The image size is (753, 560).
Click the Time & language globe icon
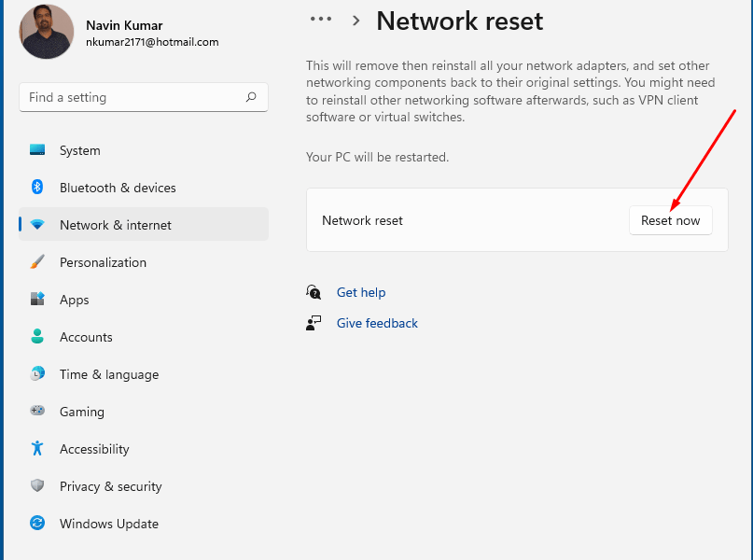point(37,374)
